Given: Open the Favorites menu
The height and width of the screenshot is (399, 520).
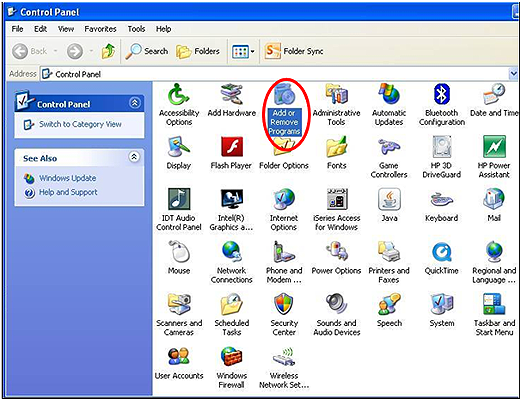Looking at the screenshot, I should click(x=100, y=29).
